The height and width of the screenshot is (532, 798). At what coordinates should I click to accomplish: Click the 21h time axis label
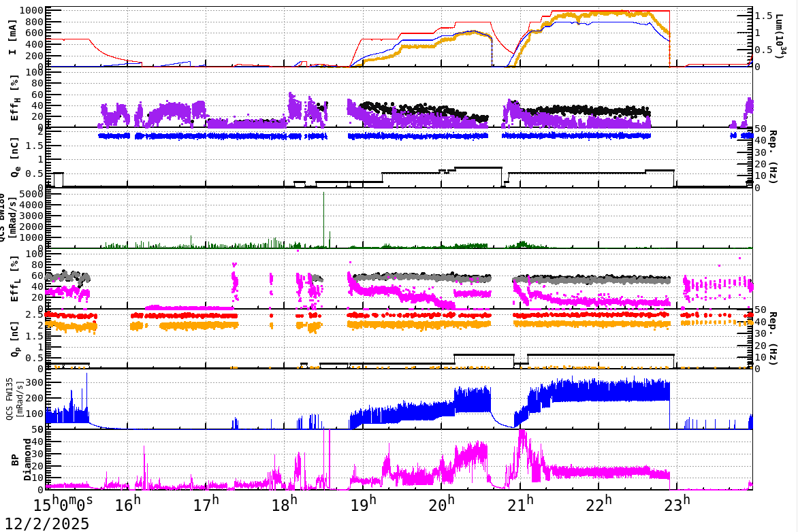[521, 503]
